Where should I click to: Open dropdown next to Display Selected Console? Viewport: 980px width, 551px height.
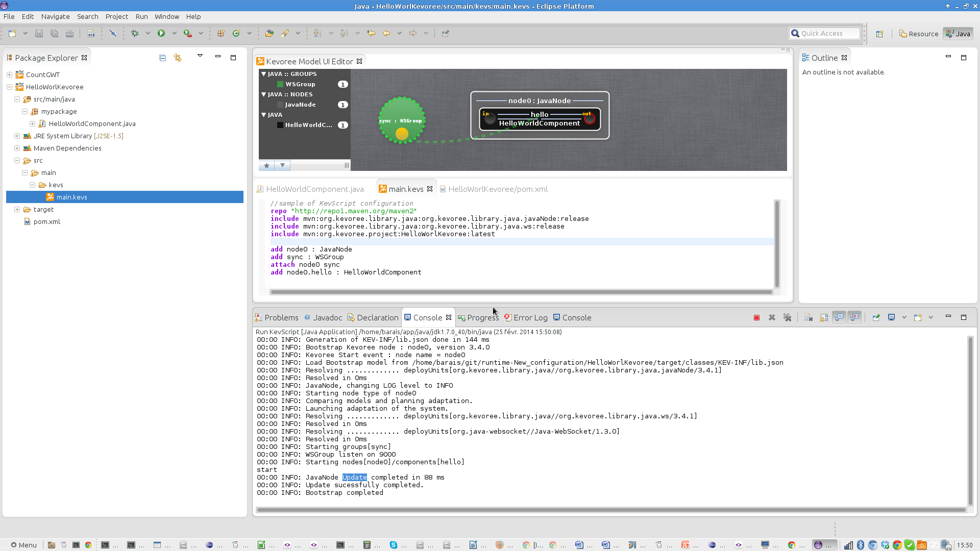coord(904,317)
